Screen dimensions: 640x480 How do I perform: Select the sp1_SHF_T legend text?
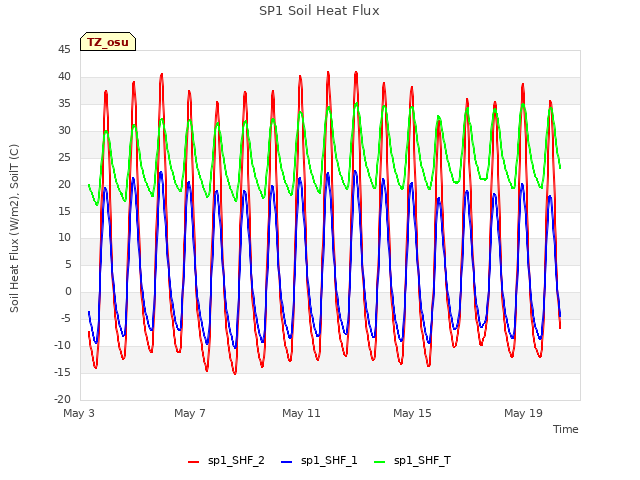(422, 461)
